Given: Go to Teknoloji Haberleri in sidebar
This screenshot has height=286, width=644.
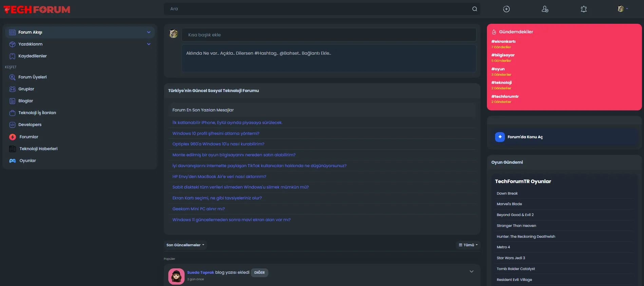Looking at the screenshot, I should [38, 149].
